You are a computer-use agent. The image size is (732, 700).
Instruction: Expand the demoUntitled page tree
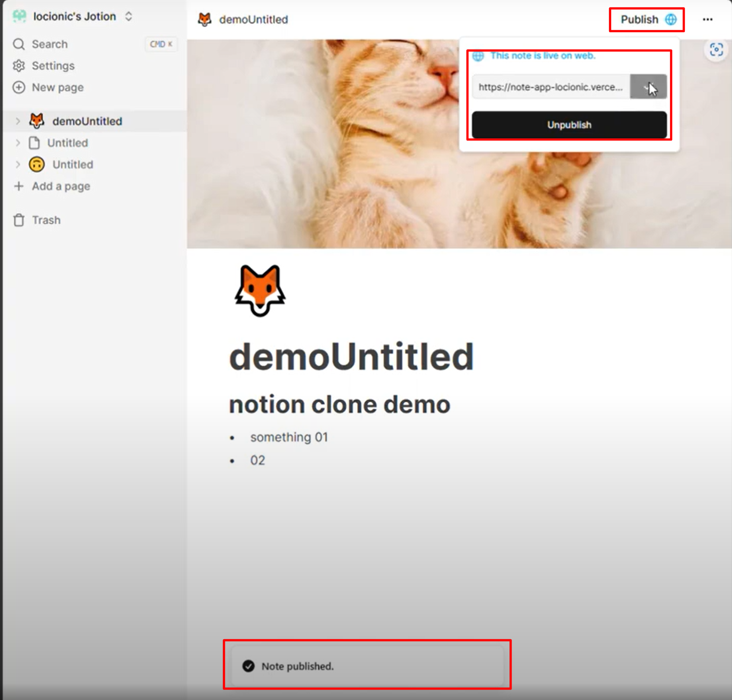coord(17,121)
